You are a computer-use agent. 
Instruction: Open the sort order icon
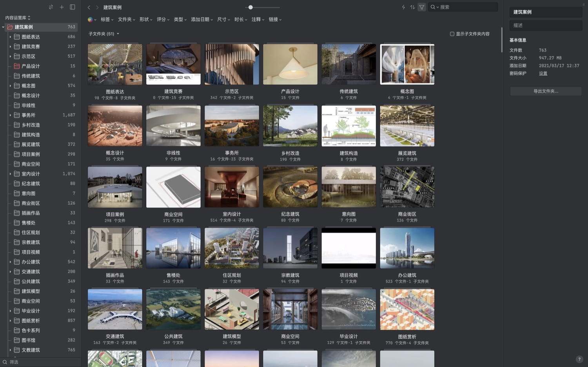412,7
